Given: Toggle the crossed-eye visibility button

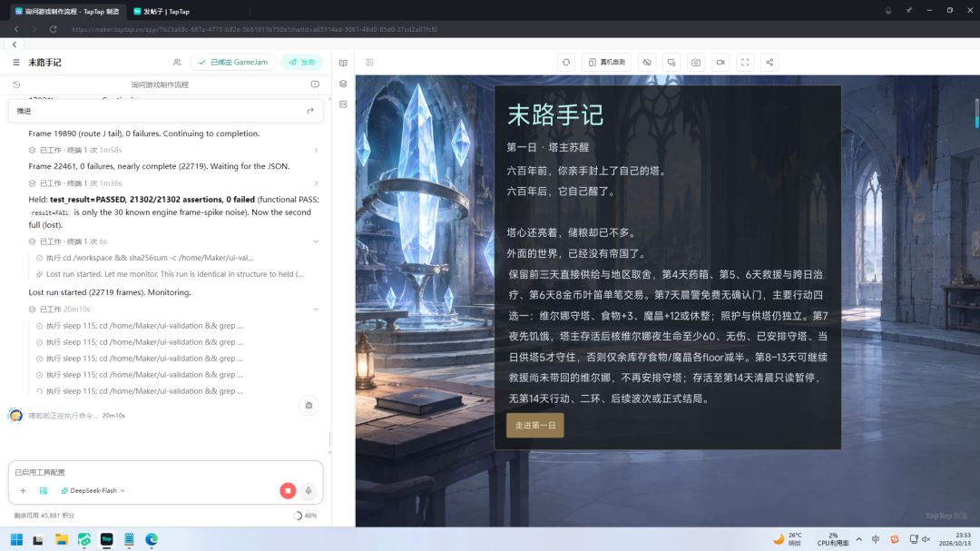Looking at the screenshot, I should point(647,63).
